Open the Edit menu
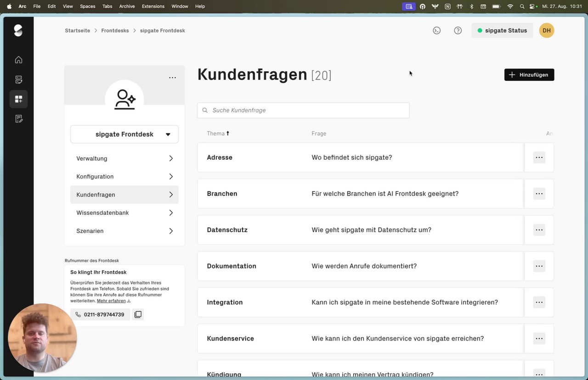This screenshot has height=380, width=588. pos(52,6)
